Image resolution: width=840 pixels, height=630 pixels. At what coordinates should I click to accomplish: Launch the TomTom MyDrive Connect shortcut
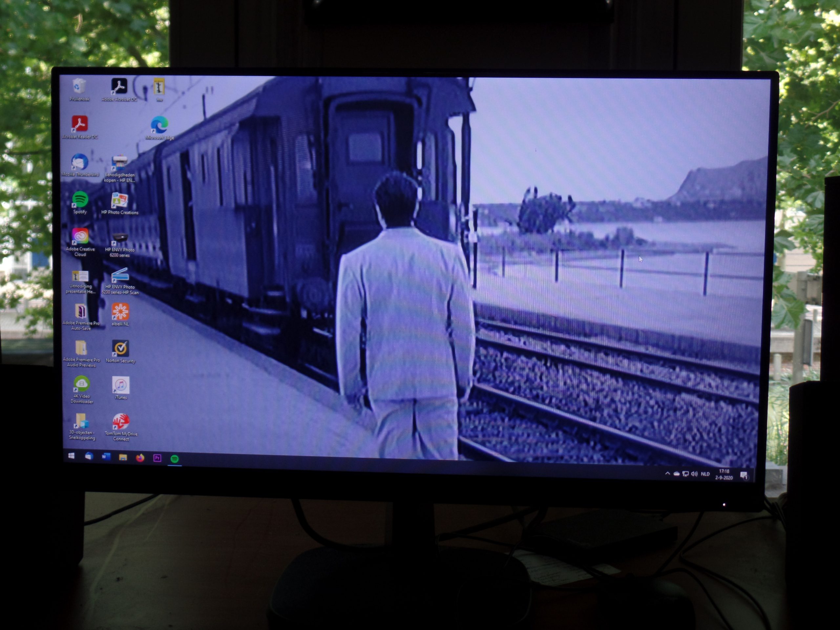coord(121,428)
